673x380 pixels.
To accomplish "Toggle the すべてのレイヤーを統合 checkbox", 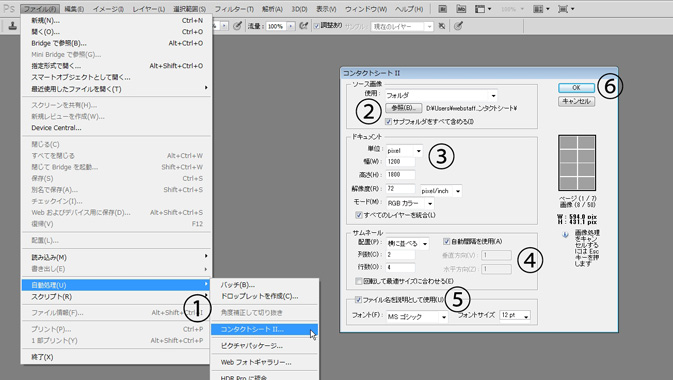I will pos(359,215).
